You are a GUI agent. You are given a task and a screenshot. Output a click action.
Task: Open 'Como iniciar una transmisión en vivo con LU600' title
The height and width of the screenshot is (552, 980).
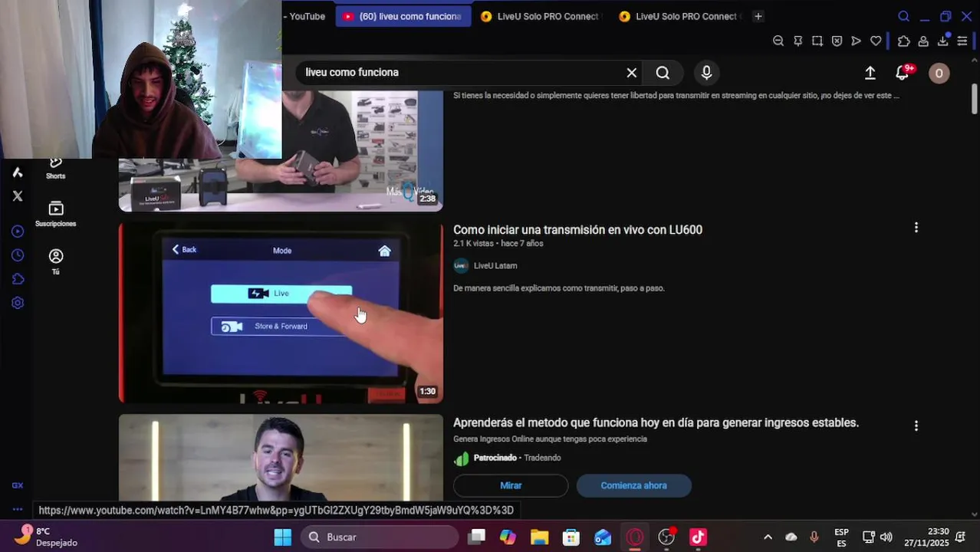click(577, 230)
